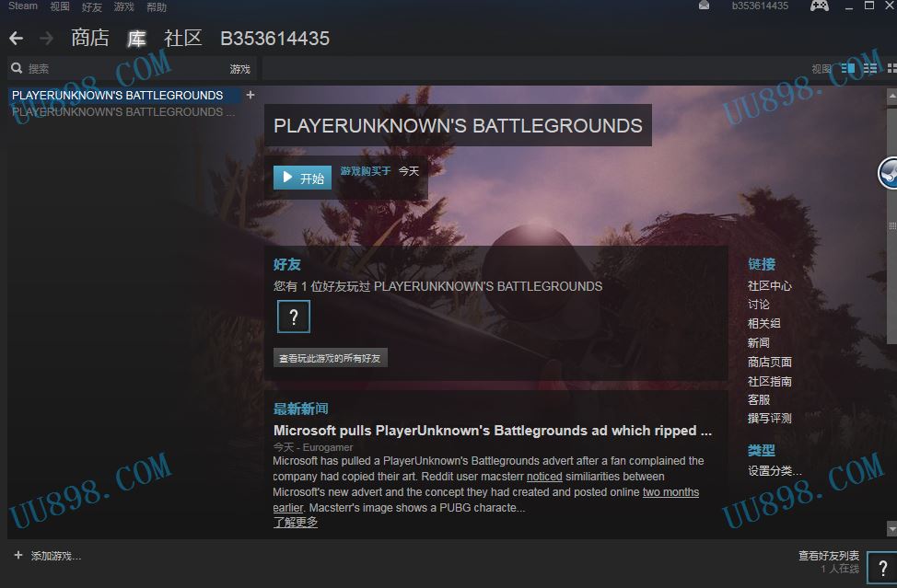The width and height of the screenshot is (897, 588).
Task: Open 社区指南 link
Action: tap(769, 381)
